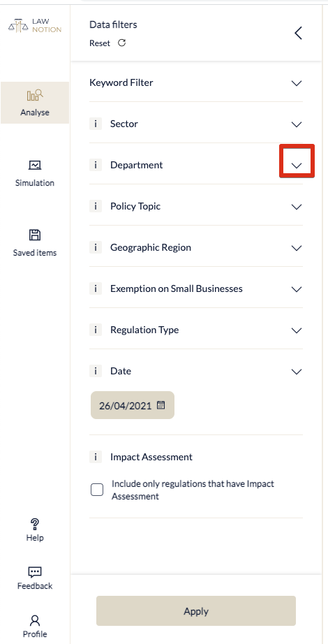The width and height of the screenshot is (328, 644).
Task: Click the Sector info icon
Action: point(96,124)
